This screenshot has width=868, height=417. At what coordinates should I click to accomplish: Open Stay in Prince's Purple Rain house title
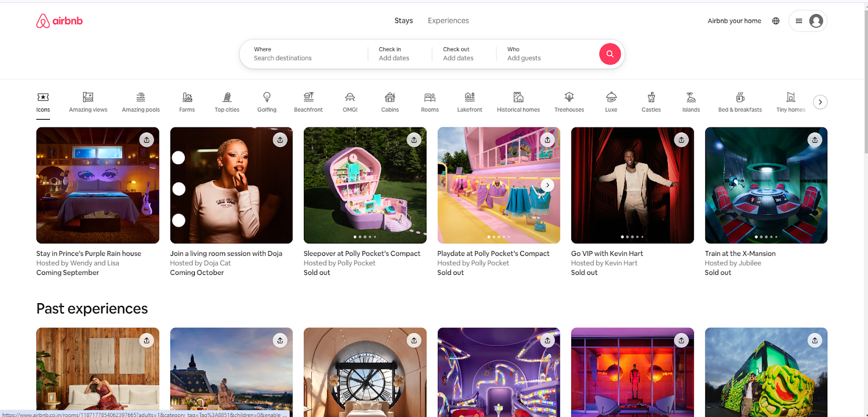[88, 253]
